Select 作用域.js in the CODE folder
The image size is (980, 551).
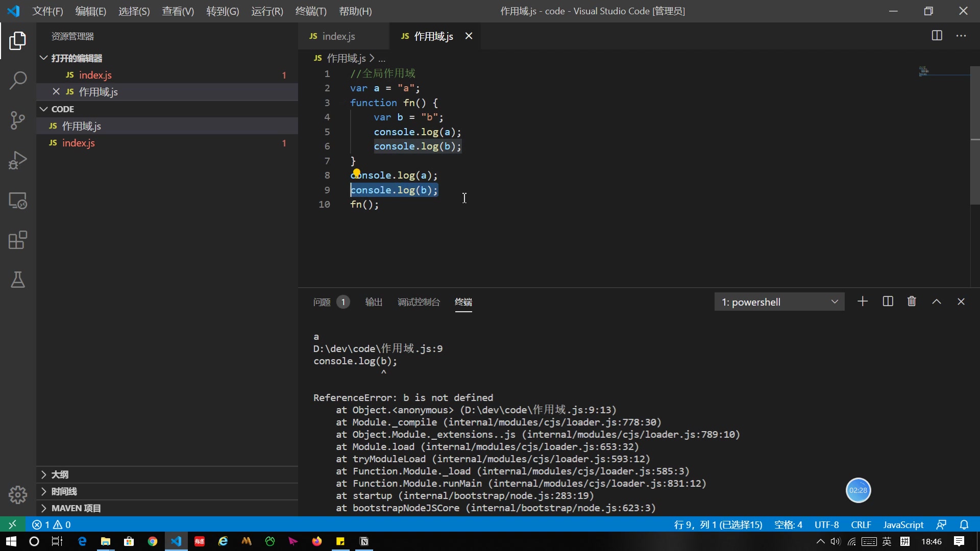point(167,126)
